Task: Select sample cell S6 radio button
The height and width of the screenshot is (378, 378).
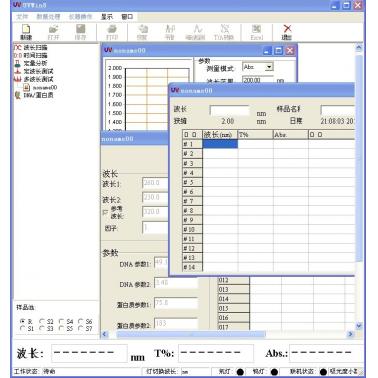Action: (81, 321)
